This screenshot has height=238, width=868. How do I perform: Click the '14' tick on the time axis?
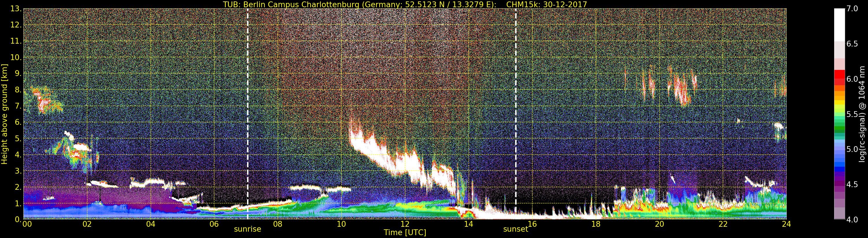tap(468, 224)
